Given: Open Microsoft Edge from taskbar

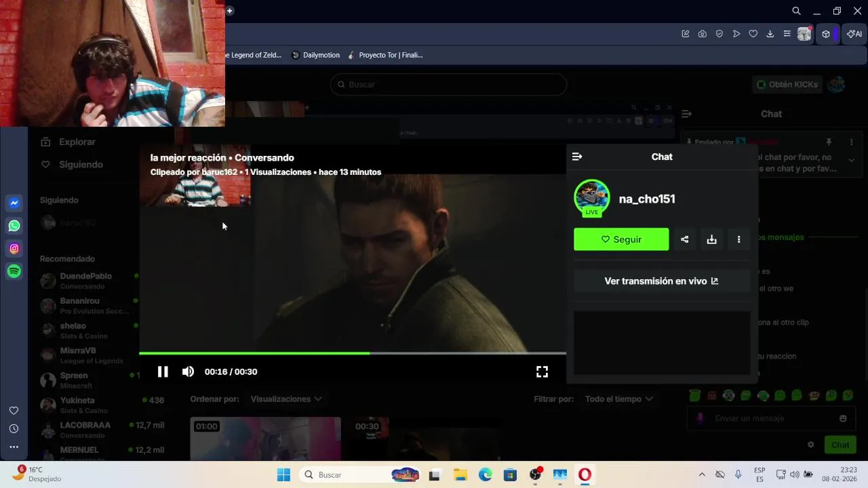Looking at the screenshot, I should coord(486,474).
